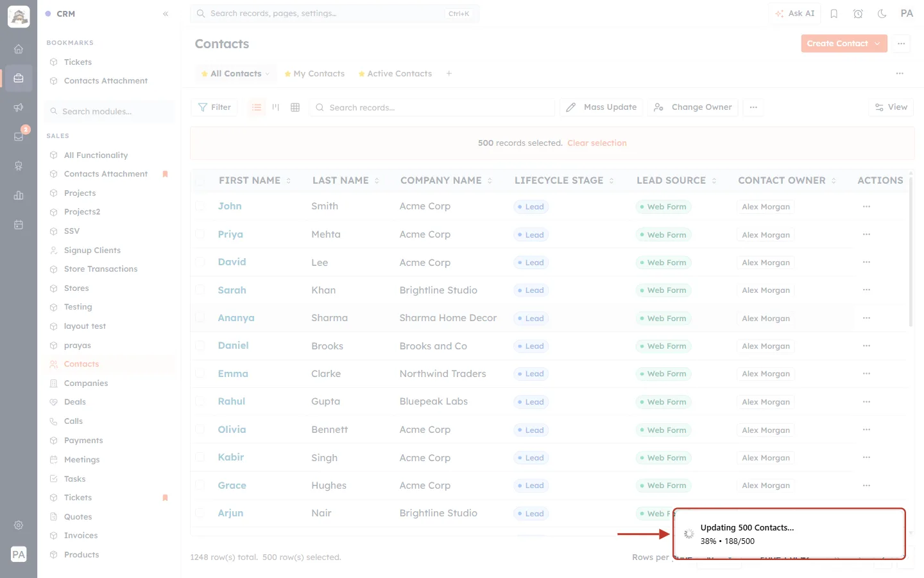Click the Search records input field
This screenshot has width=924, height=578.
[x=433, y=107]
